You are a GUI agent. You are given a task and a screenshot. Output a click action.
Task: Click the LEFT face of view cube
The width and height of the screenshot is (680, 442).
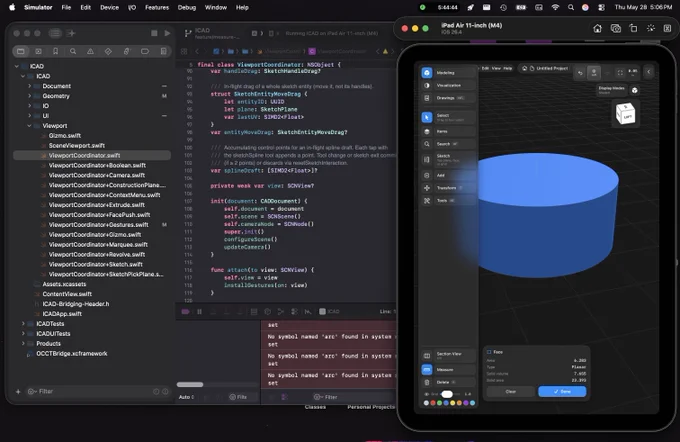point(628,117)
